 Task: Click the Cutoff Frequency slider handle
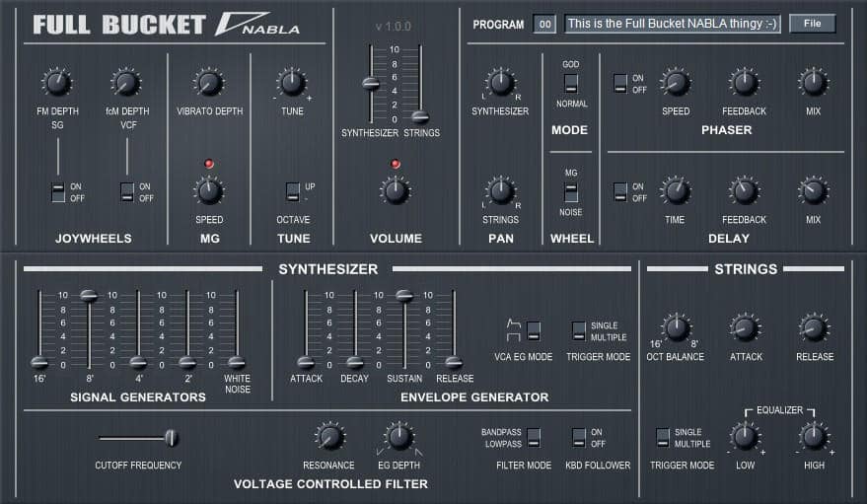pos(172,437)
